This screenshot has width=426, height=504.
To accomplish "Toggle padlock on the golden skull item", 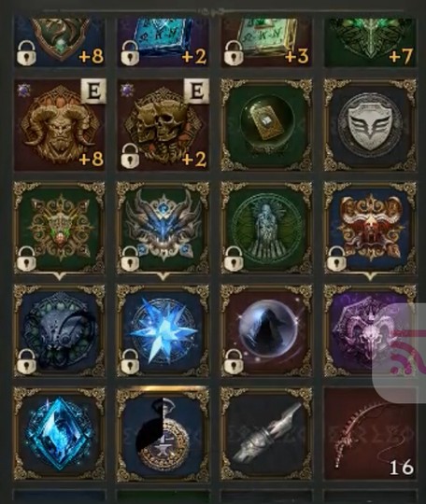I will tap(130, 156).
